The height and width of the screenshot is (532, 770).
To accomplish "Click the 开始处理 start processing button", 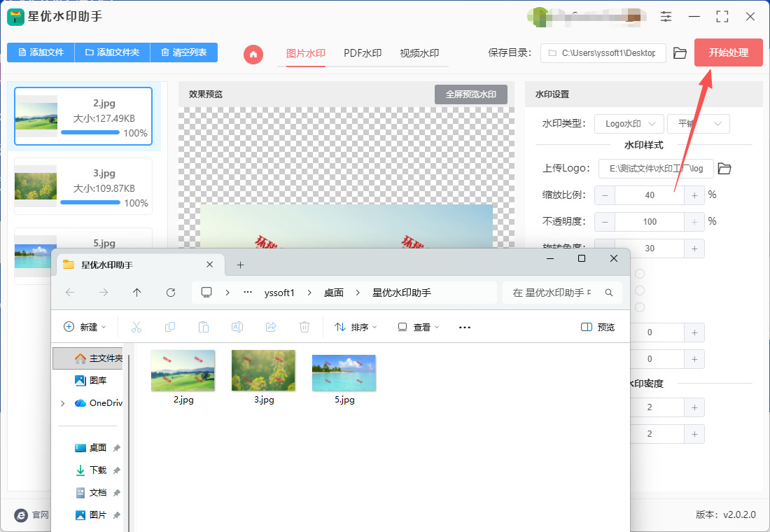I will click(x=728, y=52).
